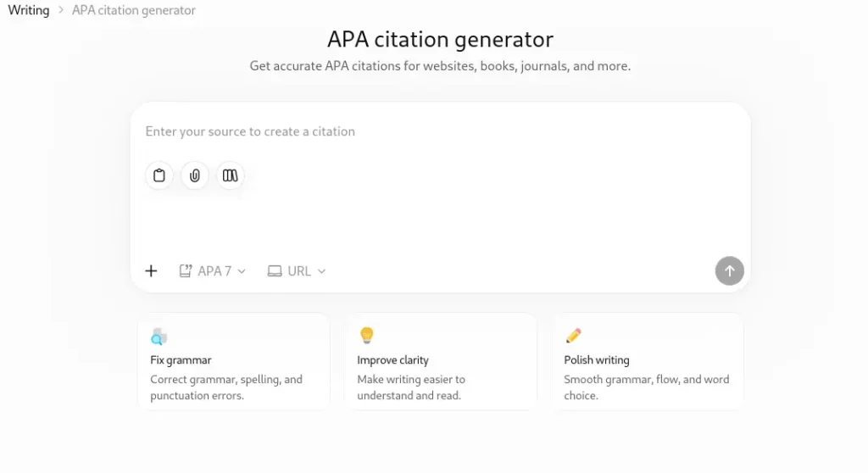
Task: Click the plus add icon
Action: tap(151, 271)
